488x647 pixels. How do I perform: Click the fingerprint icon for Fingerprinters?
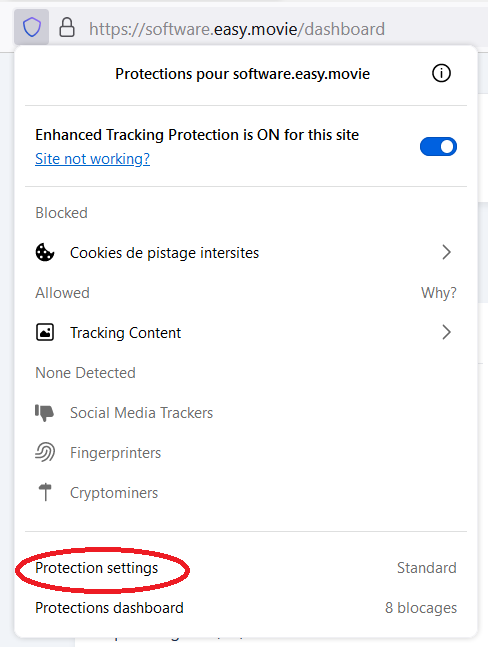coord(45,452)
